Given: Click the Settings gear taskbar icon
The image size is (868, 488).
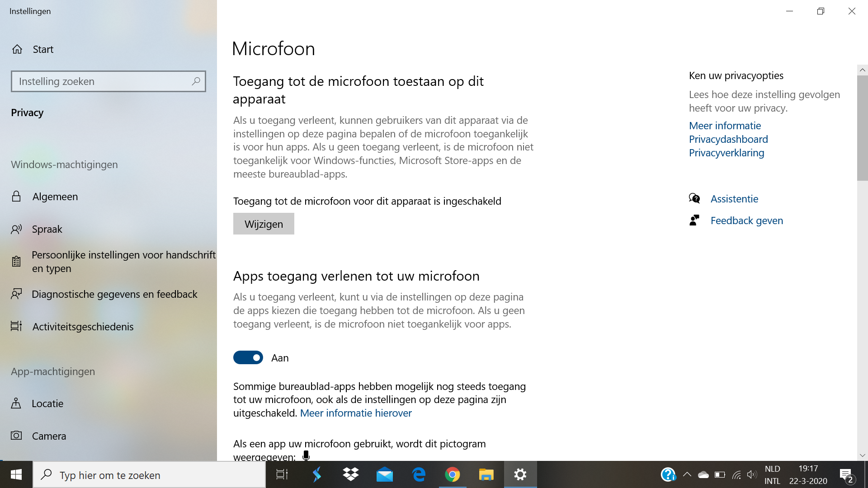Looking at the screenshot, I should pos(520,474).
